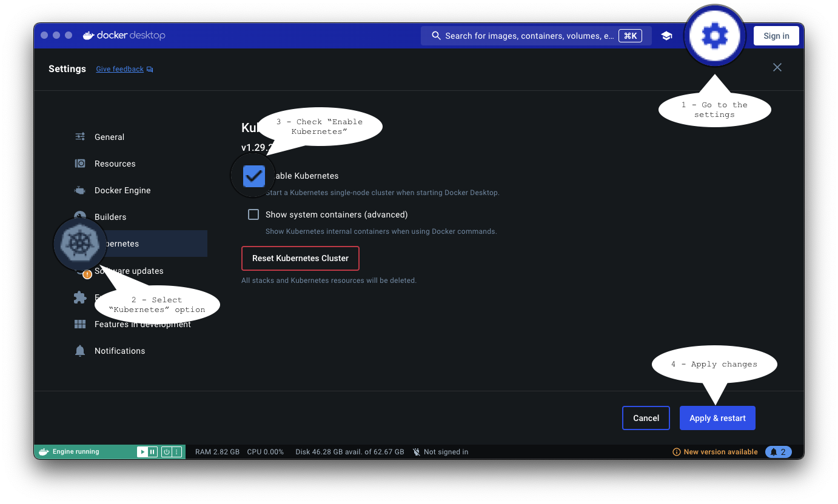The image size is (838, 504).
Task: Click the Docker whale logo in the title bar
Action: pos(89,35)
